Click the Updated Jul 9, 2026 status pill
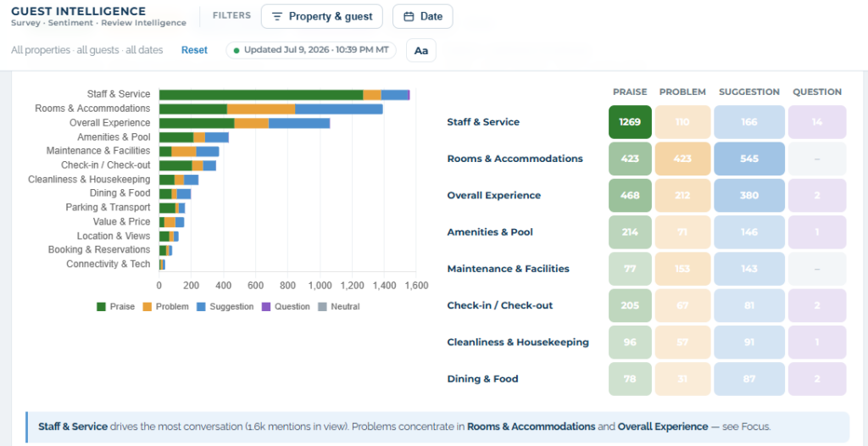 311,50
